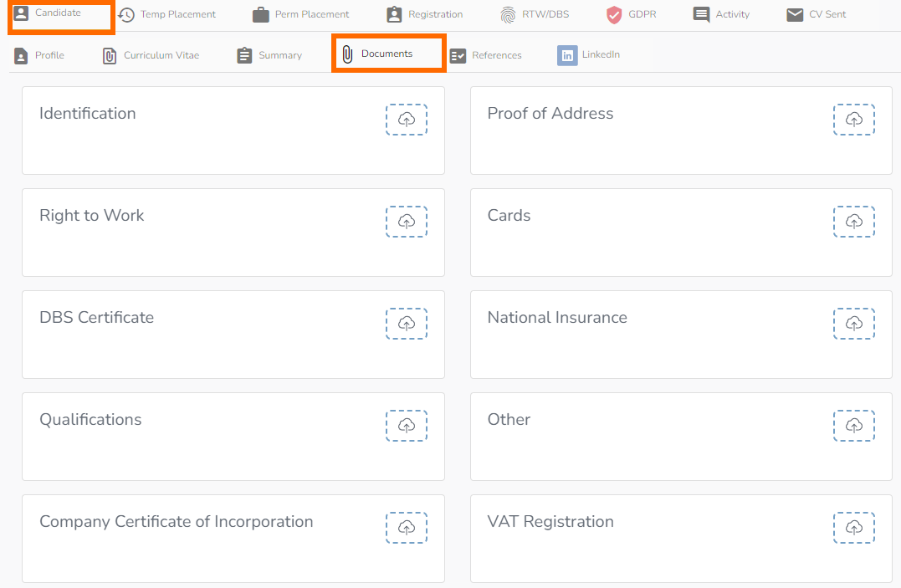Image resolution: width=901 pixels, height=588 pixels.
Task: Open the Temp Placement tab
Action: (167, 14)
